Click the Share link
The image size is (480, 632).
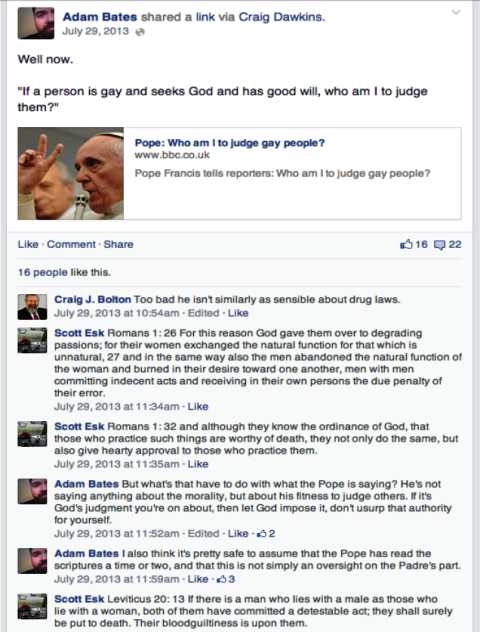[118, 244]
